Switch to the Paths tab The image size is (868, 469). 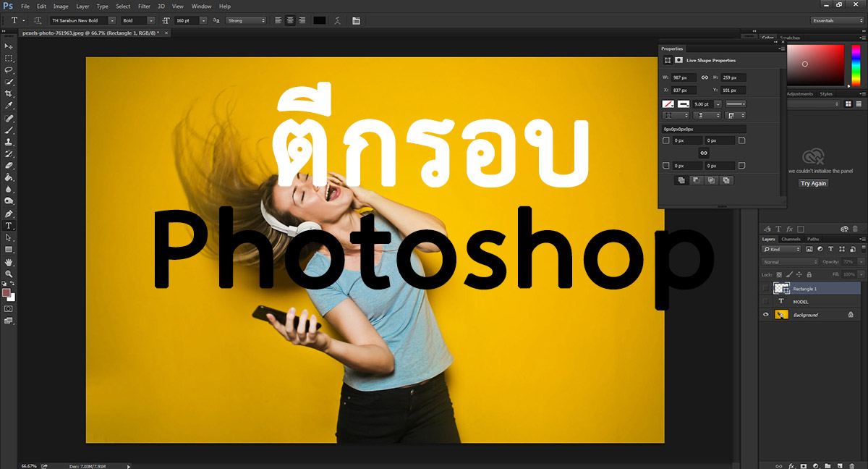[x=813, y=239]
